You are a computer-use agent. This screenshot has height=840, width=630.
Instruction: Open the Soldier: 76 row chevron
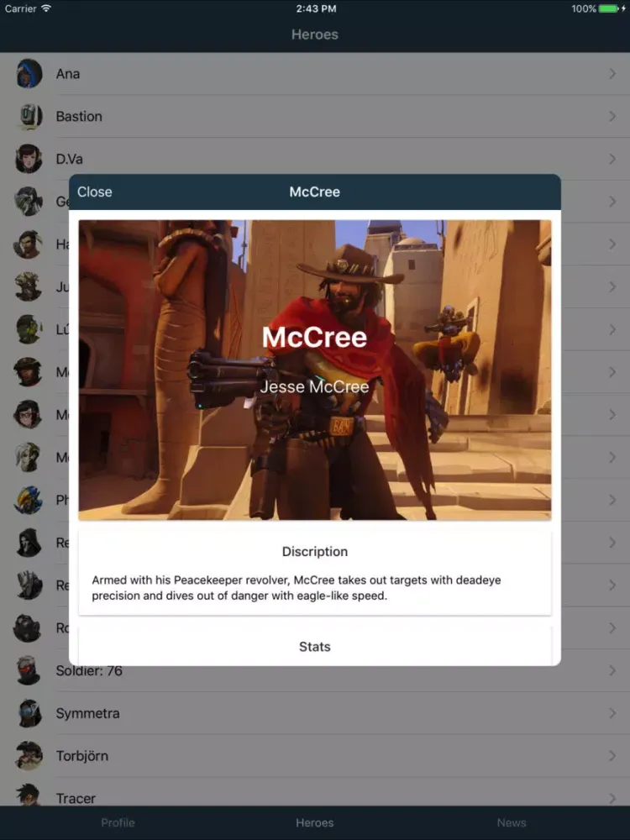(x=612, y=670)
